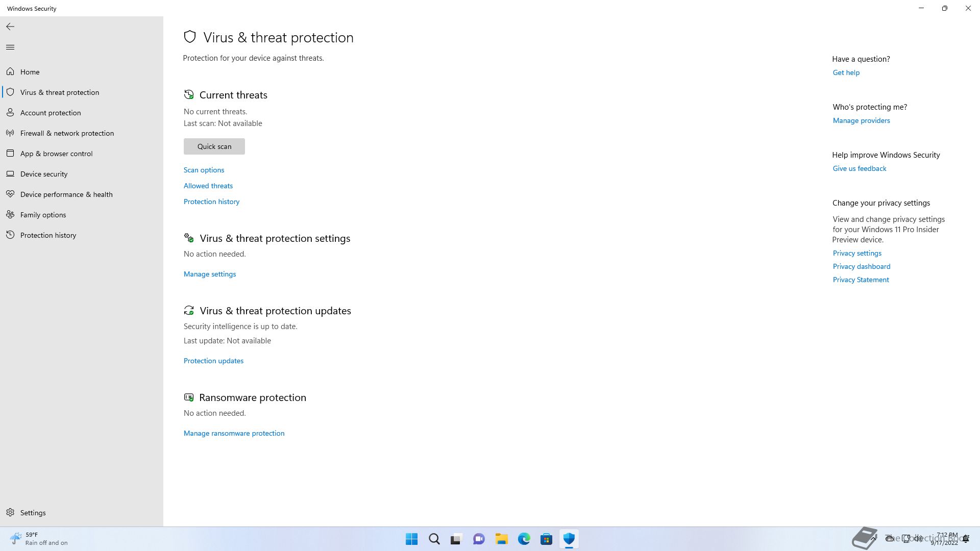Click the protection updates refresh icon
Image resolution: width=980 pixels, height=551 pixels.
tap(189, 310)
